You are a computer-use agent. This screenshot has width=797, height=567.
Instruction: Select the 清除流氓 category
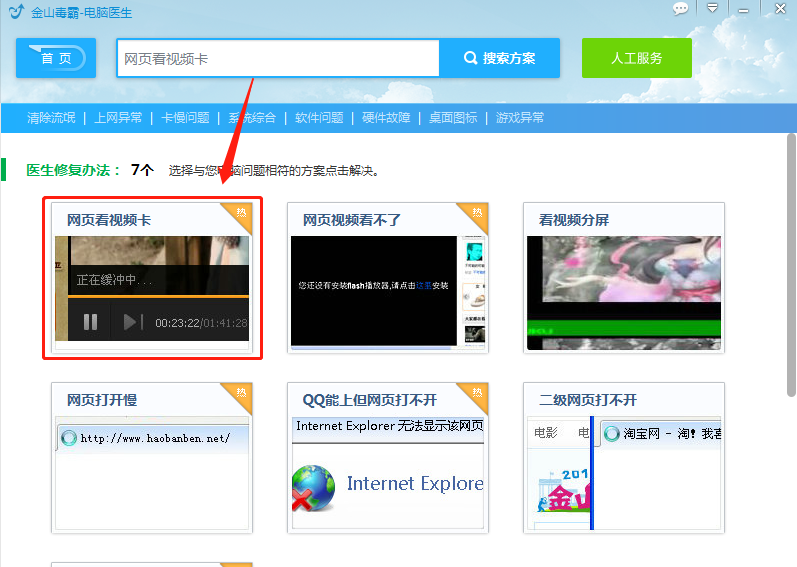point(51,118)
